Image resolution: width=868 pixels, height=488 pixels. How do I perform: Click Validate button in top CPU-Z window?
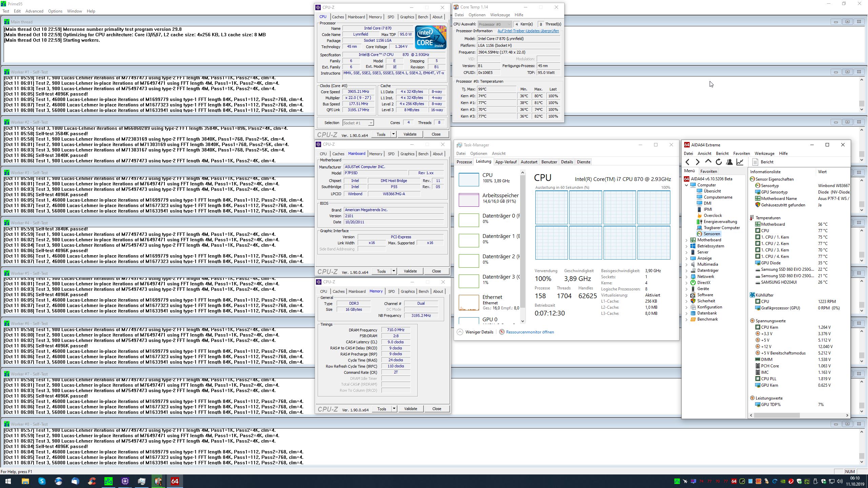tap(410, 134)
